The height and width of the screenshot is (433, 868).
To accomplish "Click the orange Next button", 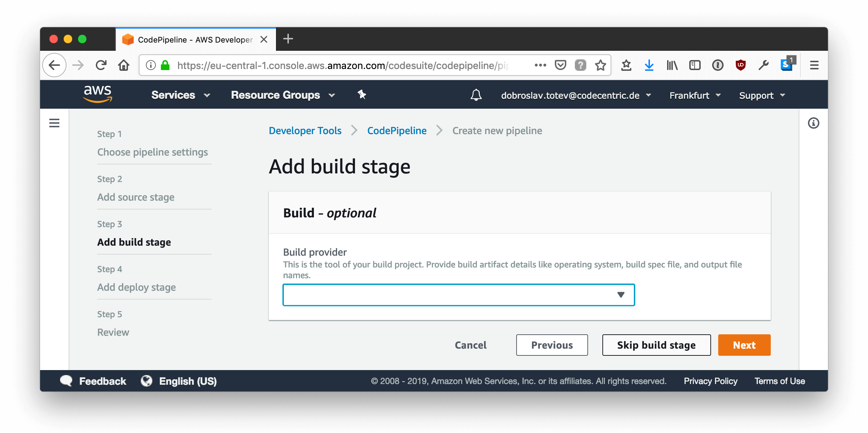I will pyautogui.click(x=744, y=345).
